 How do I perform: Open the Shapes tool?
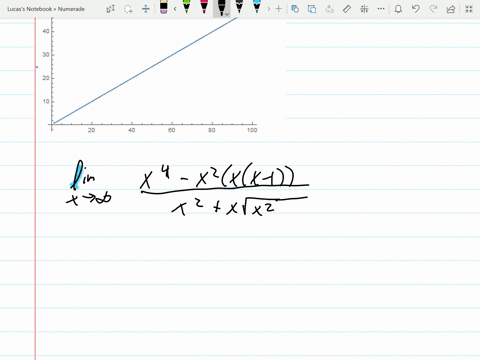(295, 9)
